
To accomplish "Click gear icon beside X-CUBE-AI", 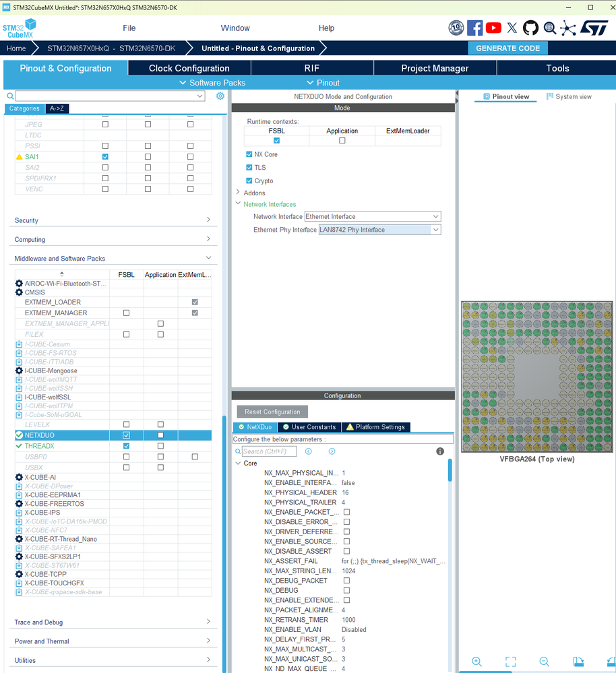I will pyautogui.click(x=19, y=477).
